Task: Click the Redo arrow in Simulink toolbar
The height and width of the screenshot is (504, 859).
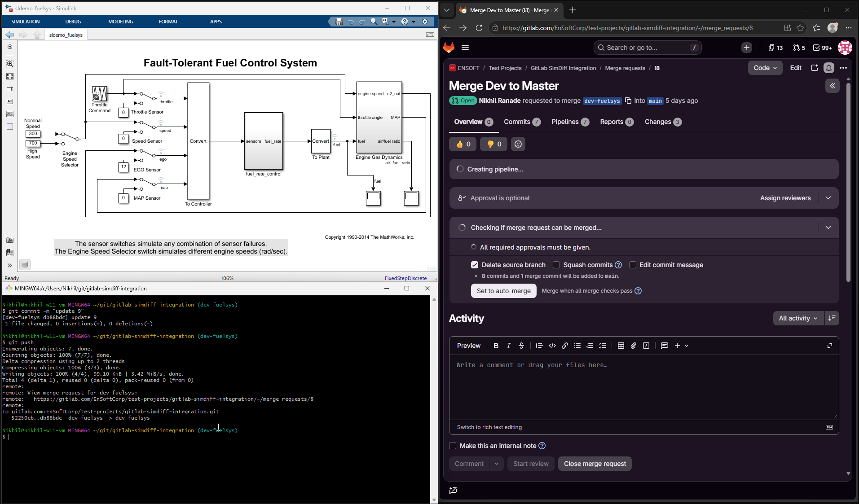Action: tap(362, 22)
